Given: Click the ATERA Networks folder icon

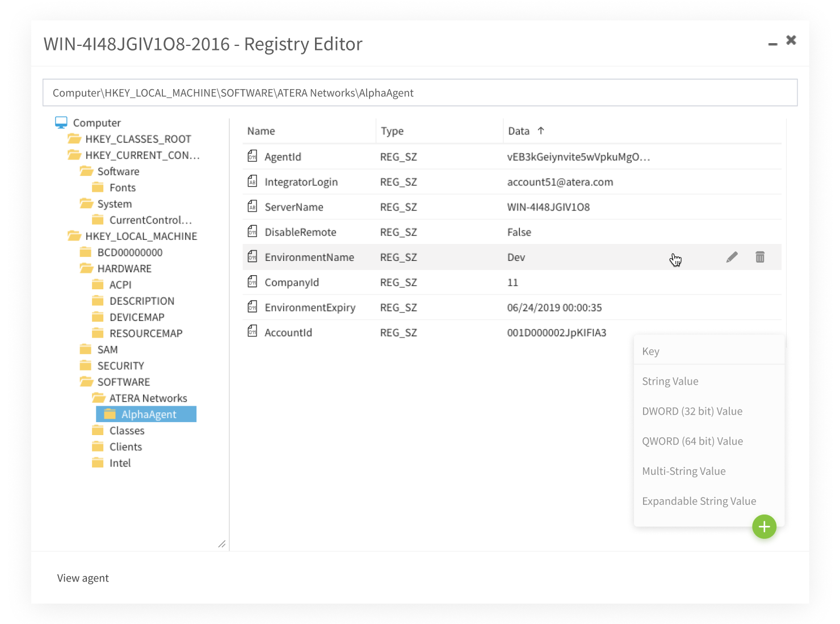Looking at the screenshot, I should [99, 398].
